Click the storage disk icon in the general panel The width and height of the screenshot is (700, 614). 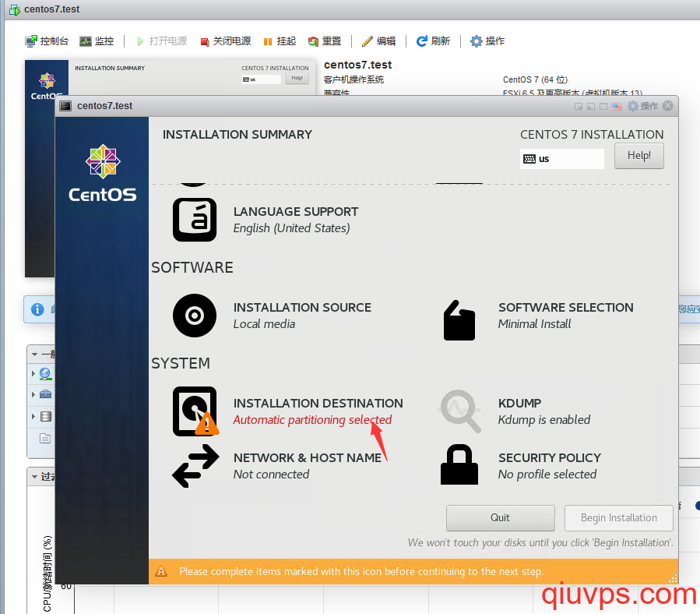[x=45, y=417]
